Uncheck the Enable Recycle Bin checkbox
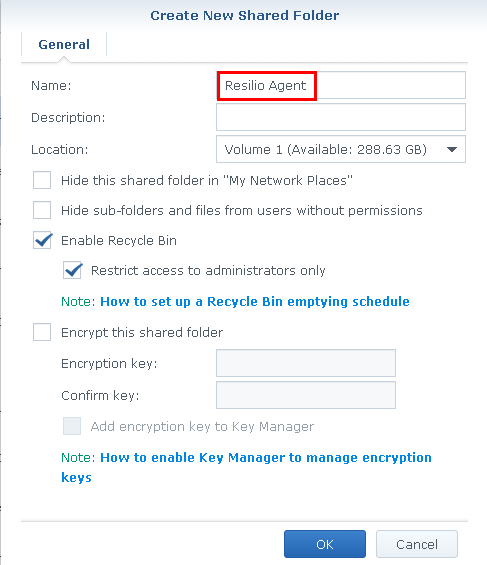 coord(42,240)
